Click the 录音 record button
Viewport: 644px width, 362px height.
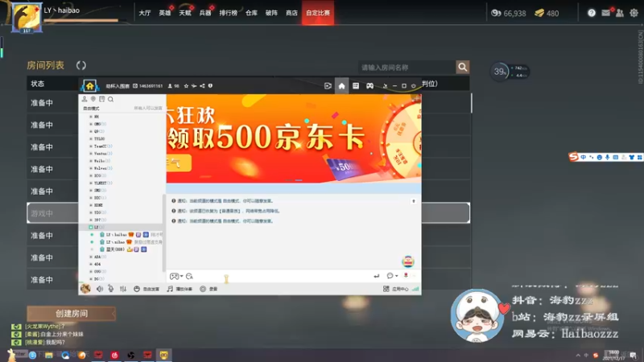(x=208, y=289)
